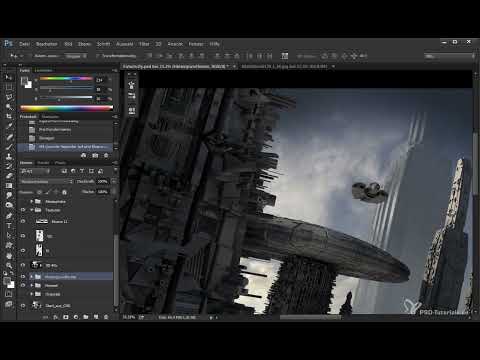The image size is (480, 360).
Task: Select the Crop tool
Action: pyautogui.click(x=9, y=116)
